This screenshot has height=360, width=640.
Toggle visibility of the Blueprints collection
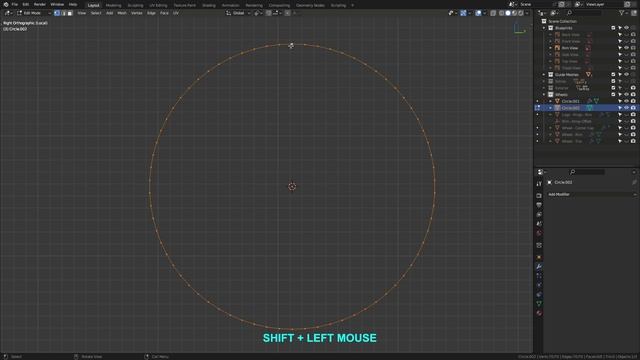pos(627,28)
